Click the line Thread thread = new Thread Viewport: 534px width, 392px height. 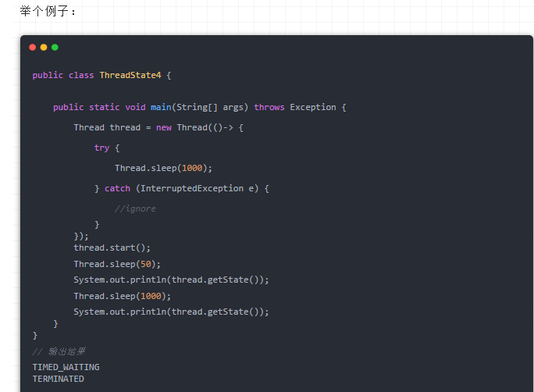click(158, 128)
